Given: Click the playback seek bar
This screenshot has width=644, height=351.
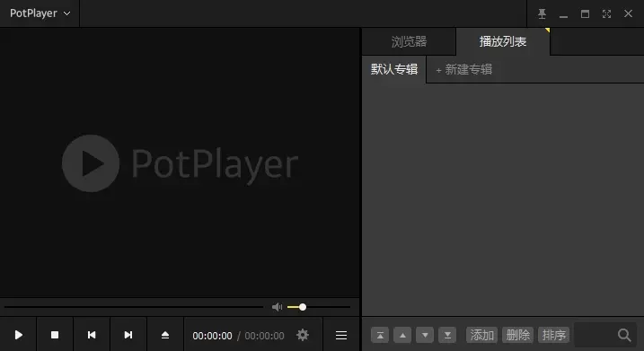Looking at the screenshot, I should pos(134,307).
